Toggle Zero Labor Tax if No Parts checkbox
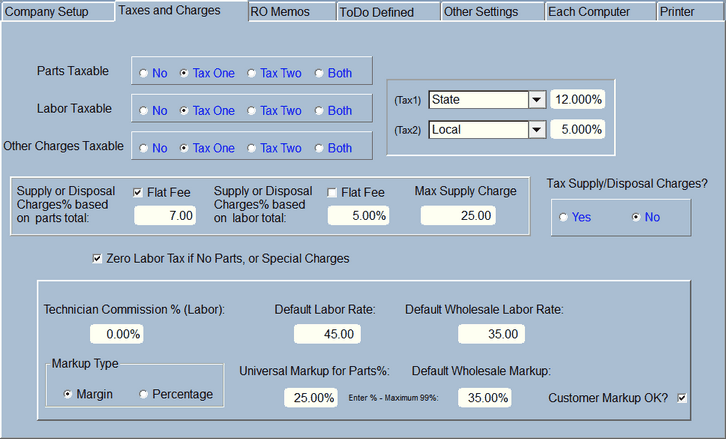This screenshot has height=439, width=726. (x=97, y=258)
